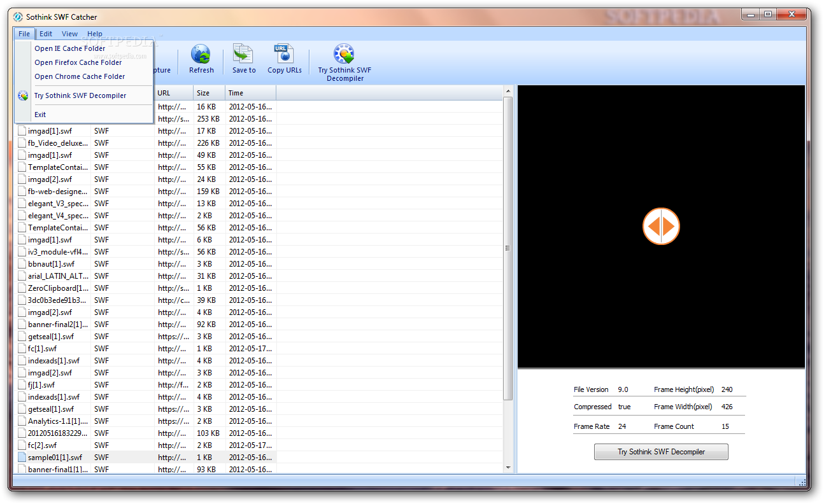824x504 pixels.
Task: Click the Compressed value true
Action: [624, 407]
